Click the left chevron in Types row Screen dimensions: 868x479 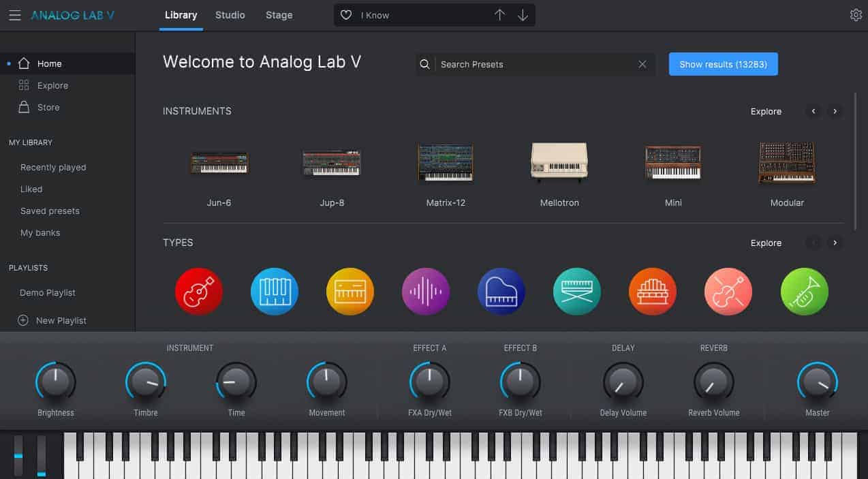tap(813, 243)
